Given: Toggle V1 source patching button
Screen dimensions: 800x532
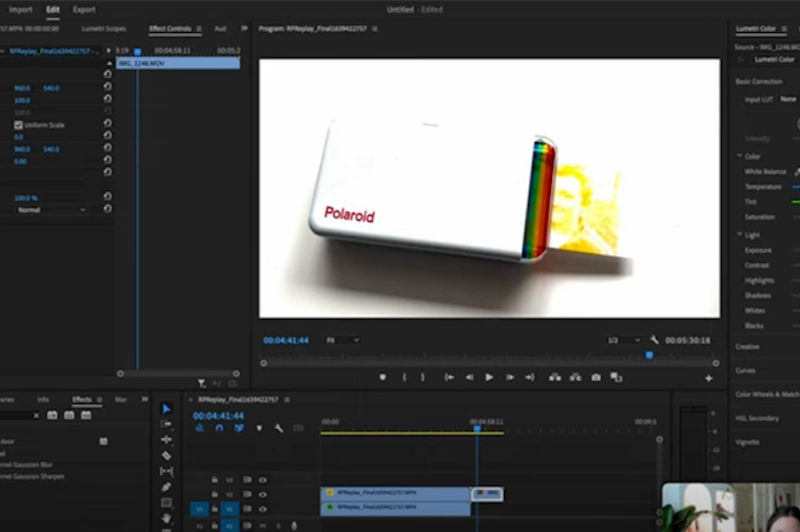Looking at the screenshot, I should tap(199, 509).
